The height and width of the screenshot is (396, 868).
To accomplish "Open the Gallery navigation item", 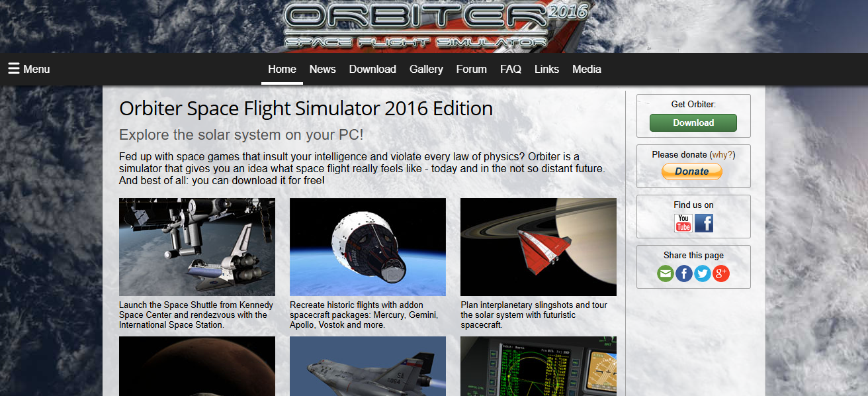I will click(x=426, y=69).
